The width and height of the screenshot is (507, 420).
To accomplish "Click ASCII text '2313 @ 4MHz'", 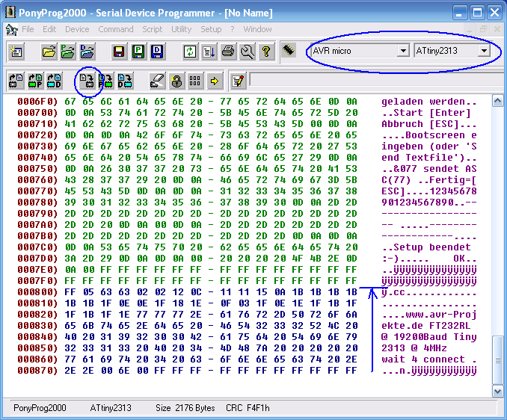I will click(414, 348).
